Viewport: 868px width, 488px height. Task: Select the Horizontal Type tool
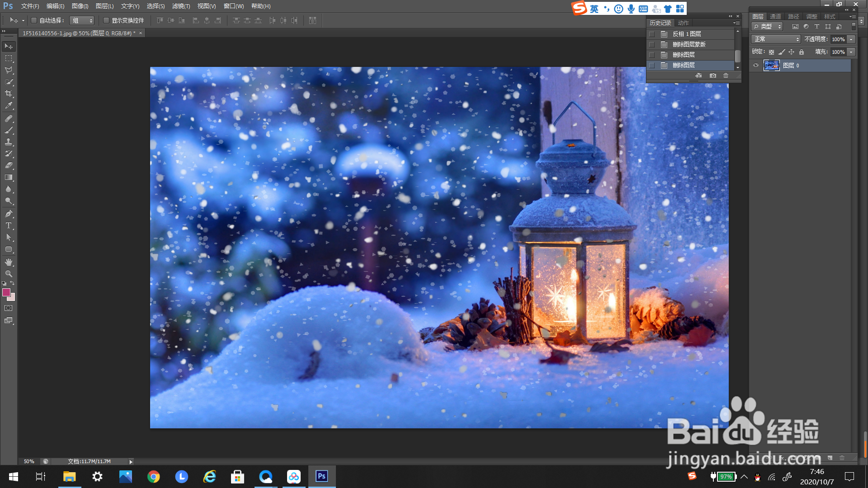tap(9, 225)
